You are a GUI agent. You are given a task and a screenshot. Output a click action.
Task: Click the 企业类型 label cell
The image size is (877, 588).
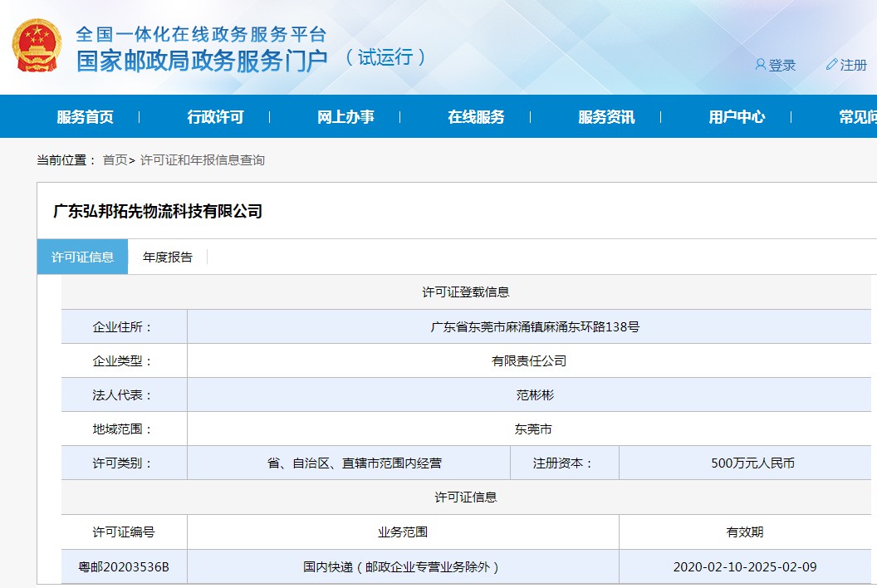[125, 361]
